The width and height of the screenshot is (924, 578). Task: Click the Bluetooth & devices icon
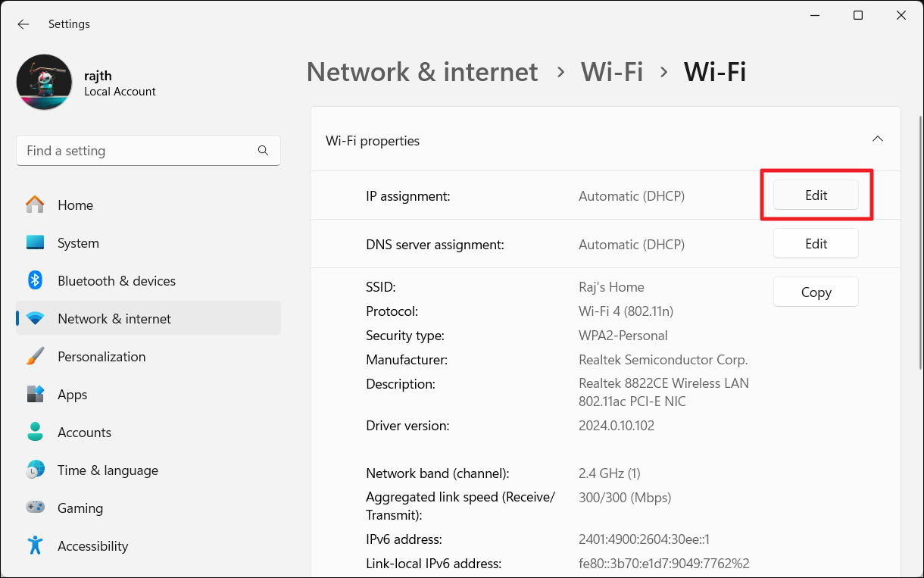[35, 280]
